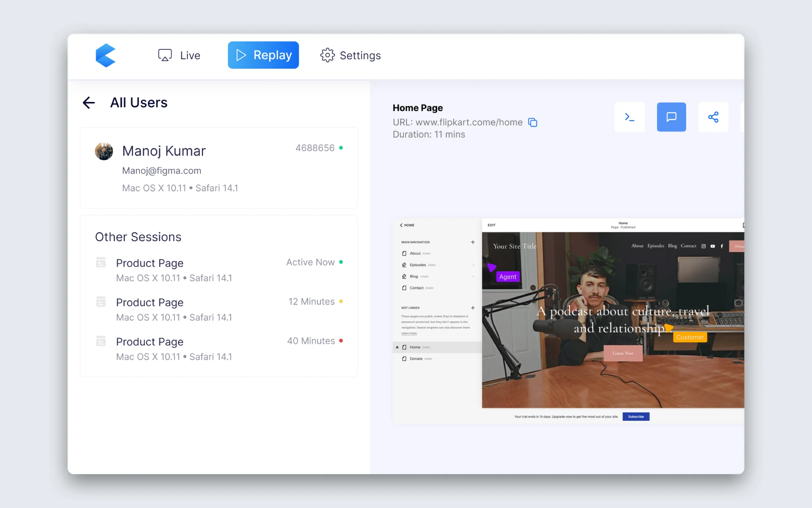Click the yellow Customer cursor label
The height and width of the screenshot is (508, 812).
tap(690, 337)
